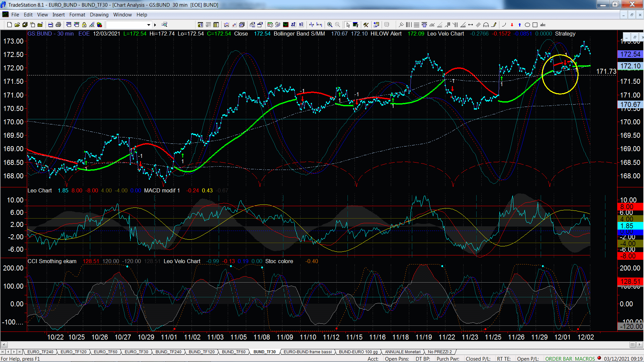This screenshot has width=644, height=362.
Task: Open the View menu
Action: coord(43,15)
